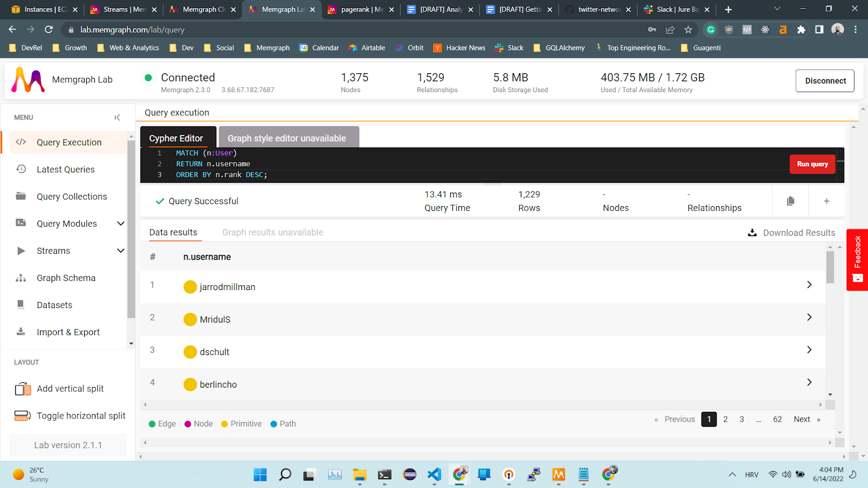Open the Eclipse app in taskbar

click(x=410, y=474)
